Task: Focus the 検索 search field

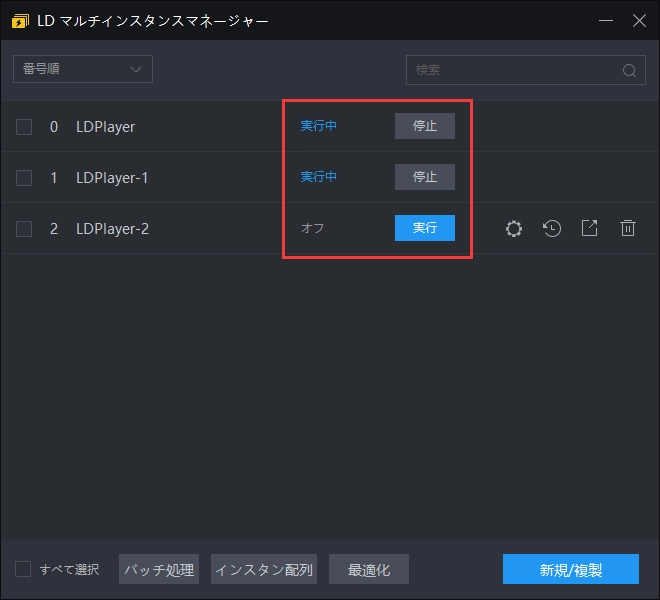Action: click(526, 70)
